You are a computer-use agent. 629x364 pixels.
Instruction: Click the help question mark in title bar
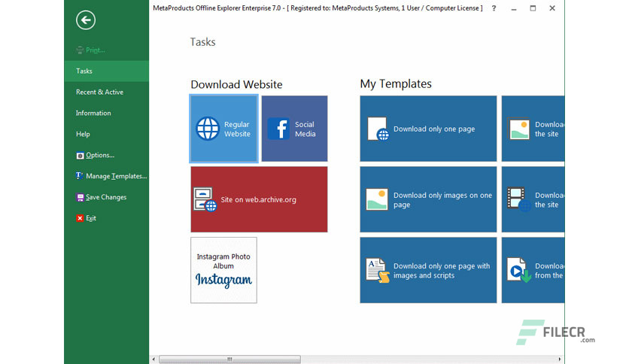tap(494, 8)
